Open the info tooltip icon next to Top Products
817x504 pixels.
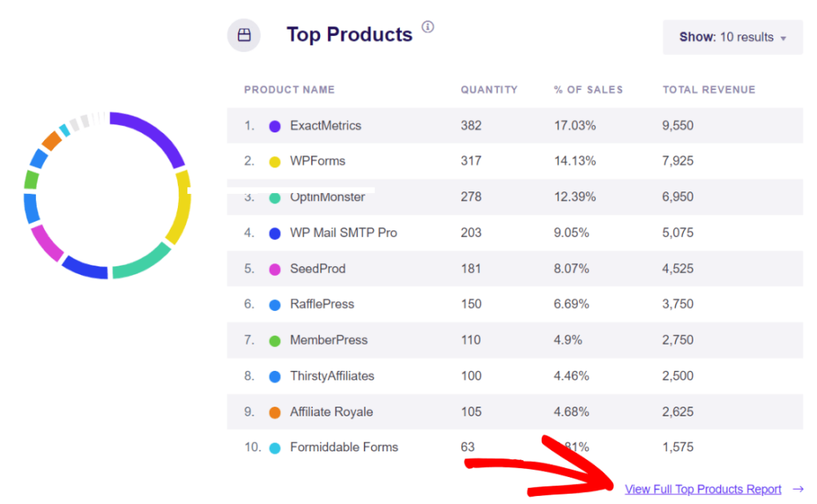tap(428, 26)
